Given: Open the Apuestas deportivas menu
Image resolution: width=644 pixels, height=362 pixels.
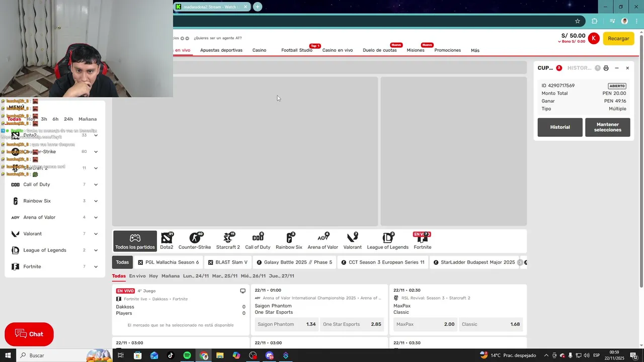Looking at the screenshot, I should [x=221, y=50].
